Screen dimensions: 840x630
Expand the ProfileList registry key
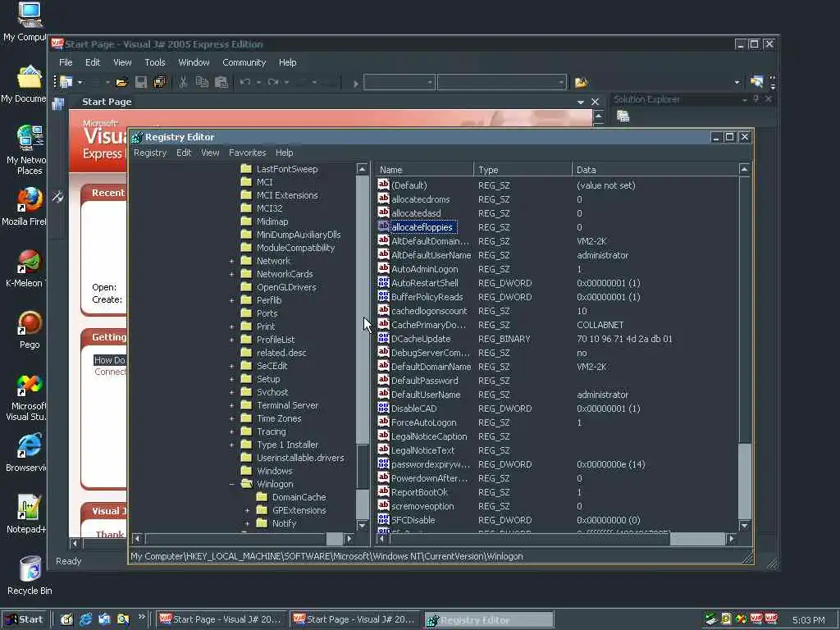click(231, 340)
